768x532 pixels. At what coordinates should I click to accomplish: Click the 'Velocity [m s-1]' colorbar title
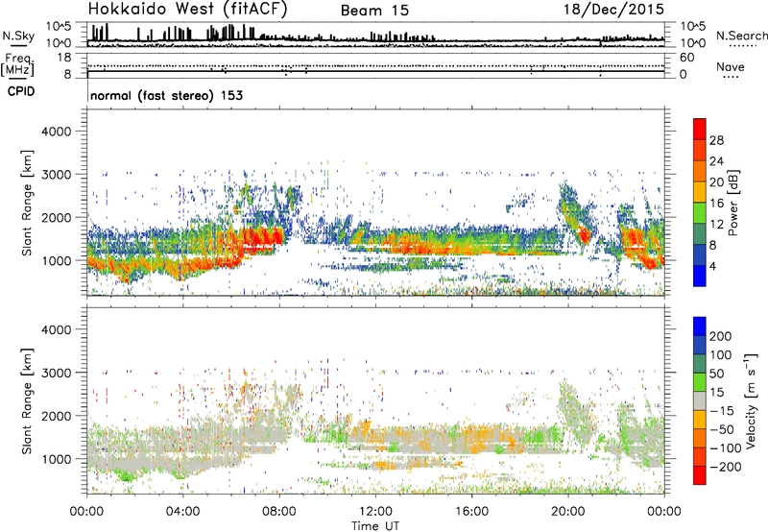pos(751,400)
